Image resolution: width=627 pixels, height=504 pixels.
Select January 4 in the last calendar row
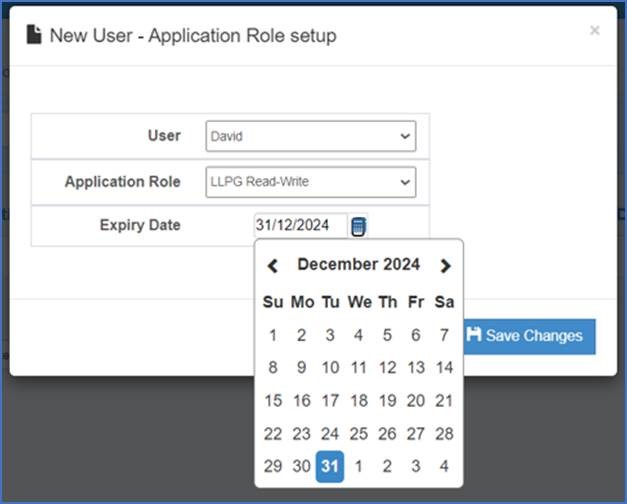coord(444,466)
